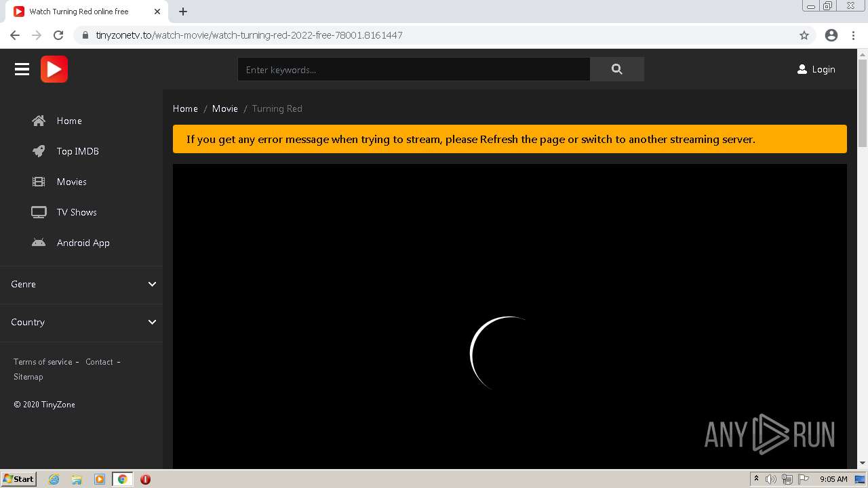868x488 pixels.
Task: Close the Watch Turning Red tab
Action: click(x=157, y=12)
